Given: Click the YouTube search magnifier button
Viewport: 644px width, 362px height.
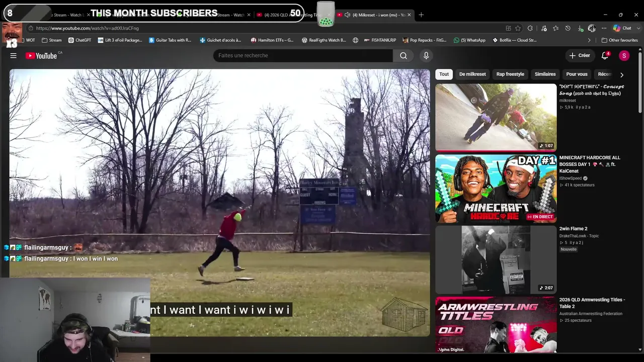Looking at the screenshot, I should [x=404, y=56].
